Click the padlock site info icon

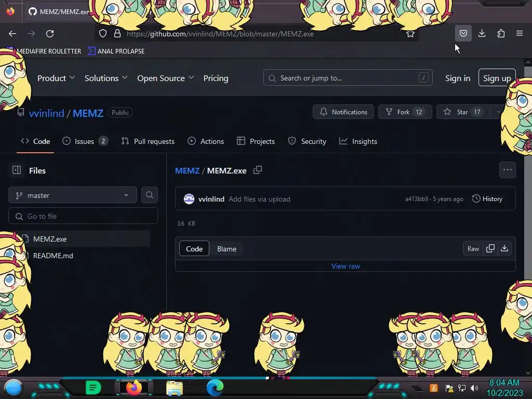point(117,34)
